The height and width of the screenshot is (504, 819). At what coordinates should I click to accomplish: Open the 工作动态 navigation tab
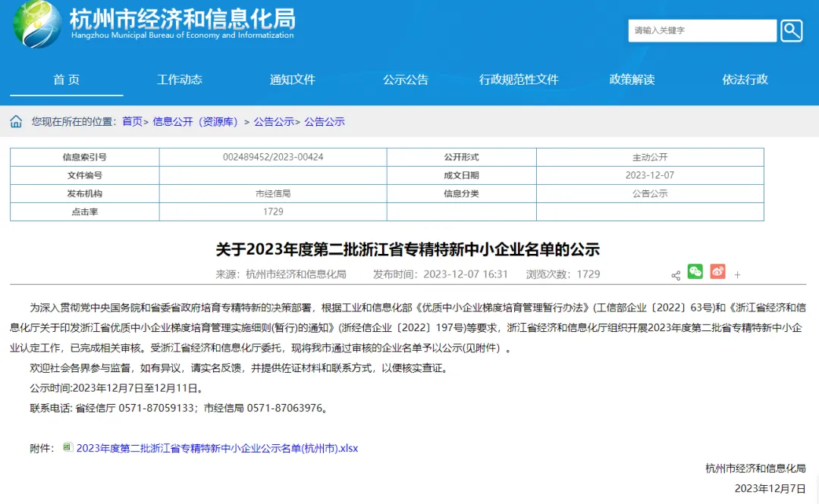pos(180,80)
